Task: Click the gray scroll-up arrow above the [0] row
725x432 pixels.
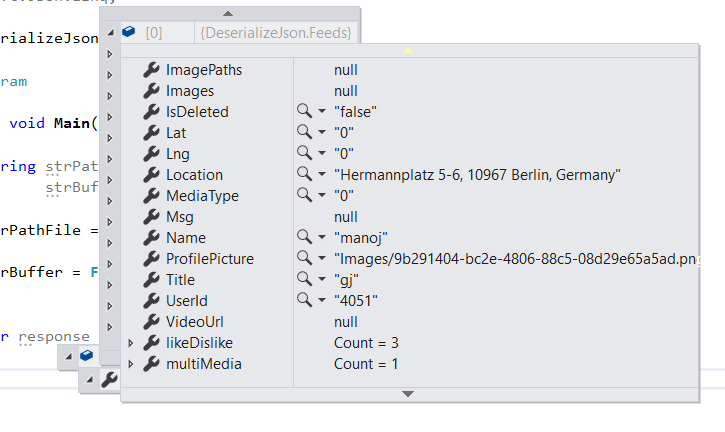Action: coord(229,14)
